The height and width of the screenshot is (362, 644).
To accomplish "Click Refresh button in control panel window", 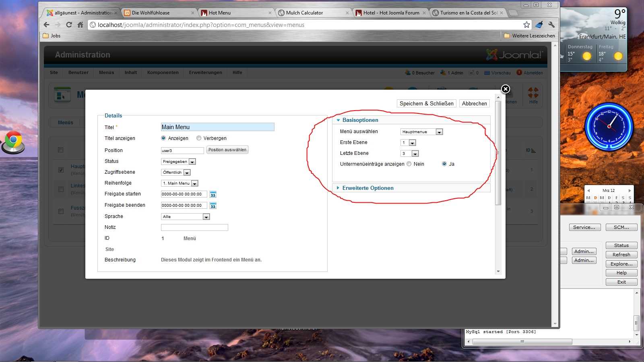I will point(621,255).
